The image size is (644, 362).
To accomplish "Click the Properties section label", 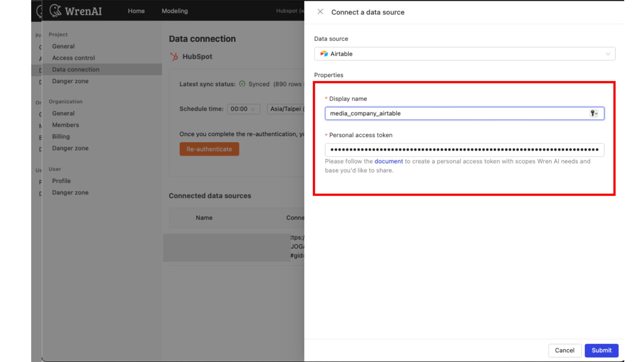I will [328, 75].
